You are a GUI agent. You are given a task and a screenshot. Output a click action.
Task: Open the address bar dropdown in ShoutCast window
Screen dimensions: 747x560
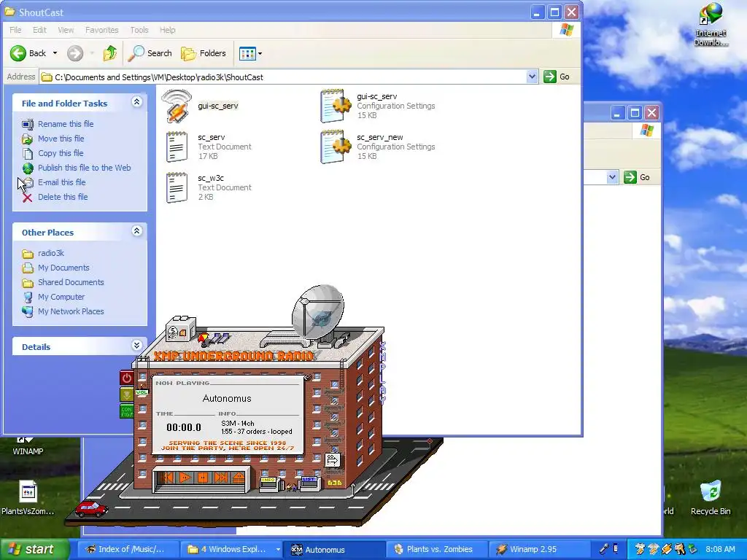click(532, 77)
